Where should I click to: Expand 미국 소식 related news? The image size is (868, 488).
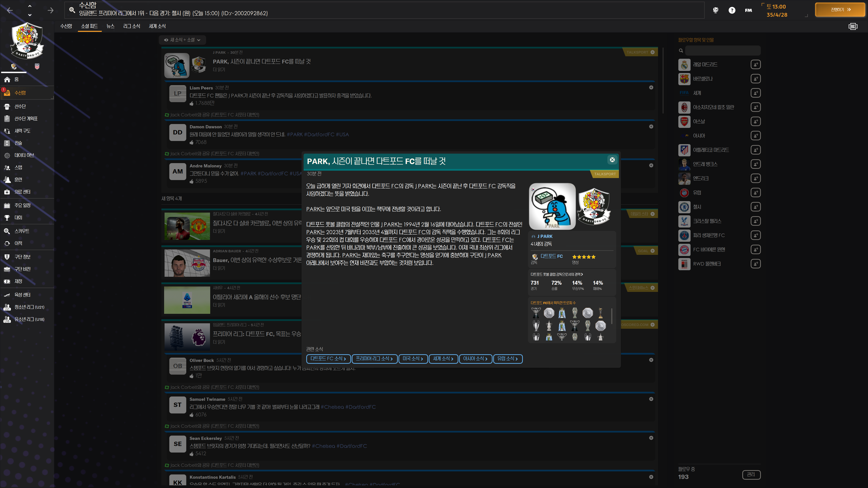click(x=413, y=359)
